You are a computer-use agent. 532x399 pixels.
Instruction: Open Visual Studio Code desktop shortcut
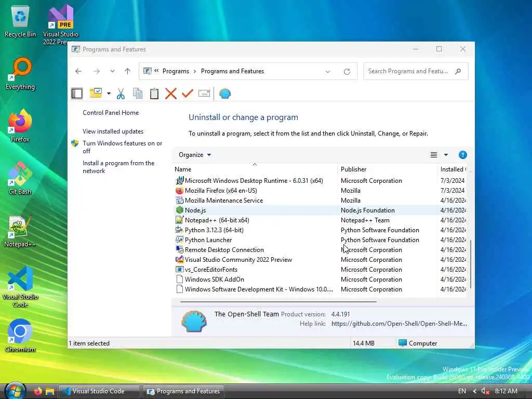(20, 287)
